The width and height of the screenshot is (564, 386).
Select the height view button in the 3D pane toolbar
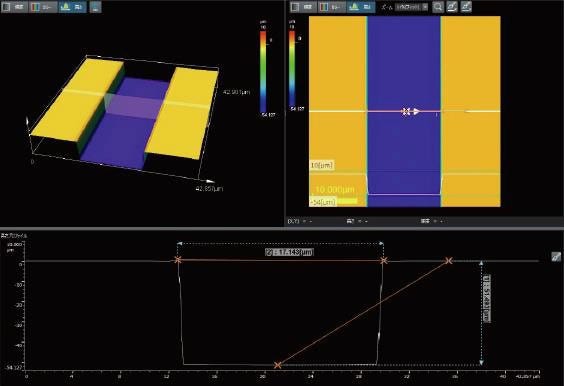click(x=72, y=7)
